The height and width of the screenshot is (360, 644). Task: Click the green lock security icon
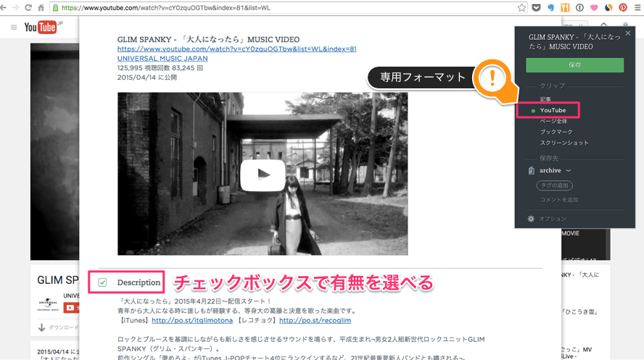(x=55, y=7)
